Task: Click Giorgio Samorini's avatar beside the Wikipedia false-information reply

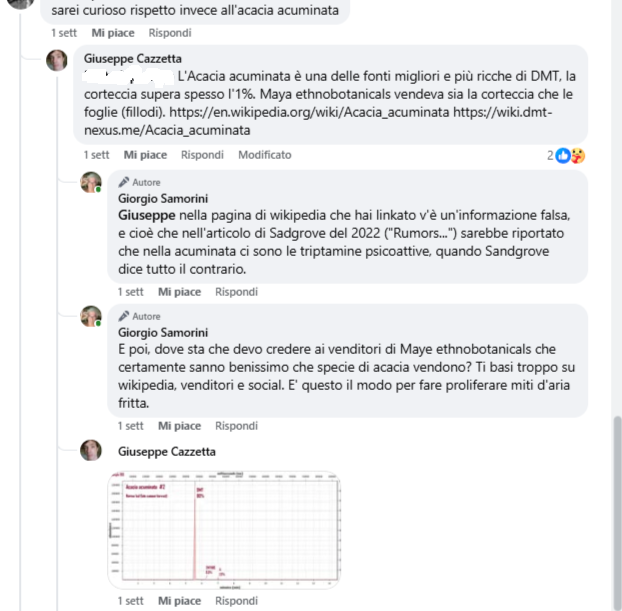Action: [91, 183]
